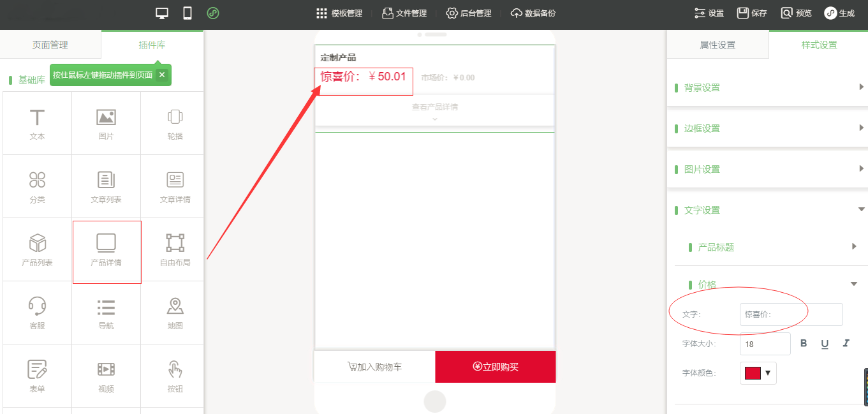Switch to desktop preview mode icon
The height and width of the screenshot is (414, 868).
point(162,13)
